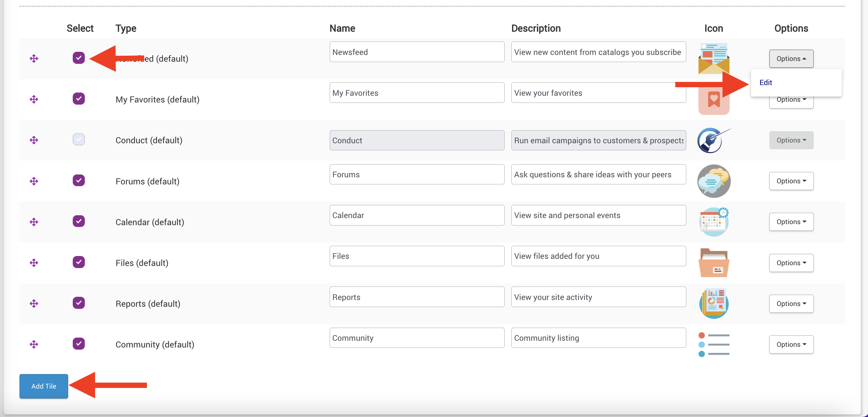The height and width of the screenshot is (417, 868).
Task: Click the move handle in the Files row
Action: pyautogui.click(x=34, y=263)
